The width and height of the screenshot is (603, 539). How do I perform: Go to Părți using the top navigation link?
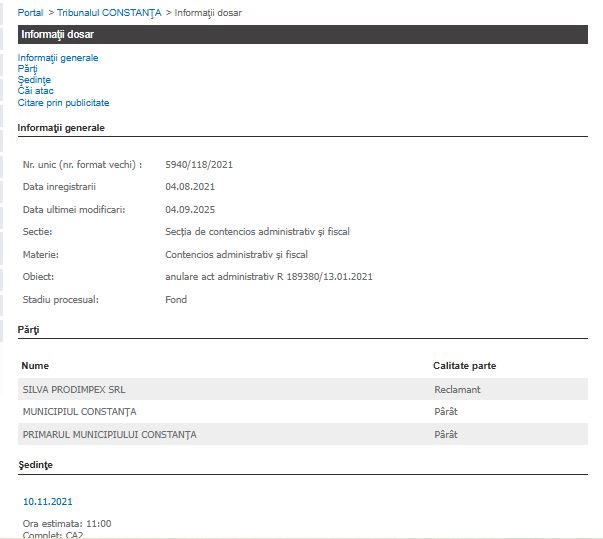pyautogui.click(x=28, y=69)
